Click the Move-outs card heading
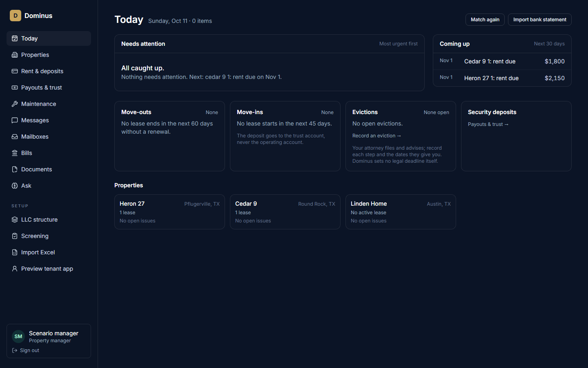The height and width of the screenshot is (368, 588). click(x=136, y=112)
